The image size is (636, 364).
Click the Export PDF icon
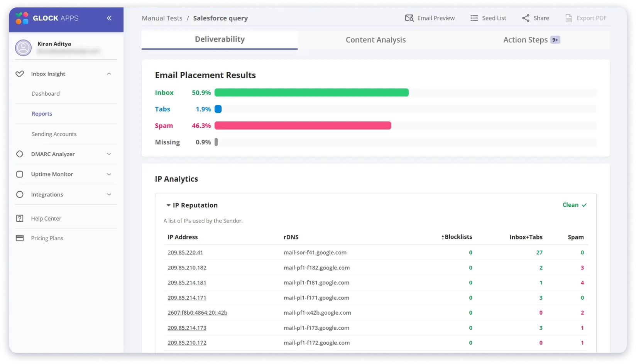(x=568, y=18)
